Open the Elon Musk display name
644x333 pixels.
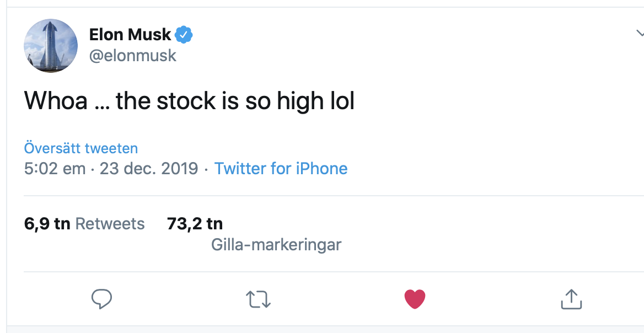tap(130, 35)
